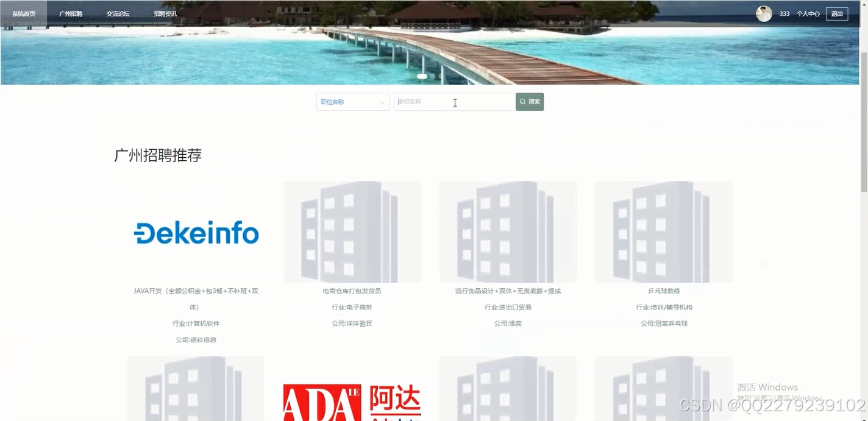868x421 pixels.
Task: Click the dropdown arrow in the 职位名称 selector
Action: pyautogui.click(x=383, y=102)
